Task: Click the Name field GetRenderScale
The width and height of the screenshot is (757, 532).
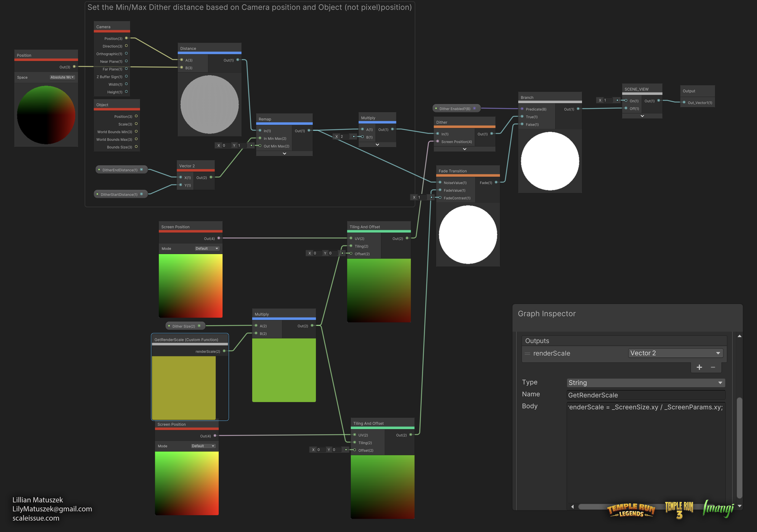Action: pos(646,395)
